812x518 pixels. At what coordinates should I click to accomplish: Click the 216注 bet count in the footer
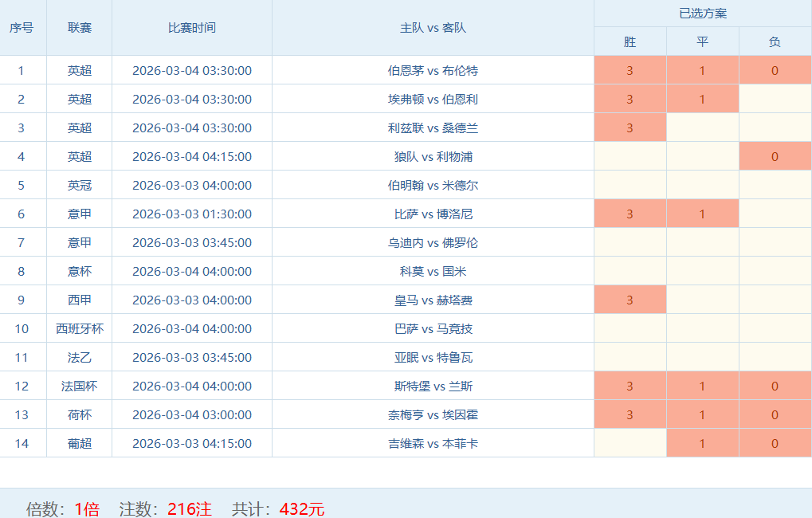click(190, 508)
